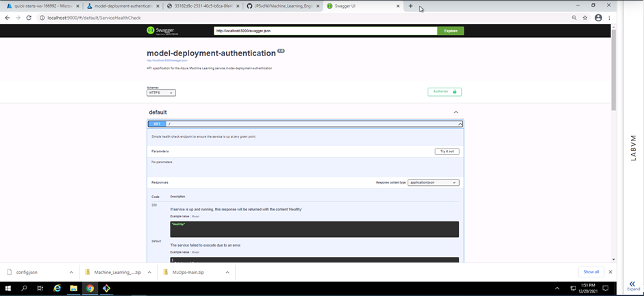Expand the LABVM side panel
Image resolution: width=644 pixels, height=296 pixels.
[633, 285]
